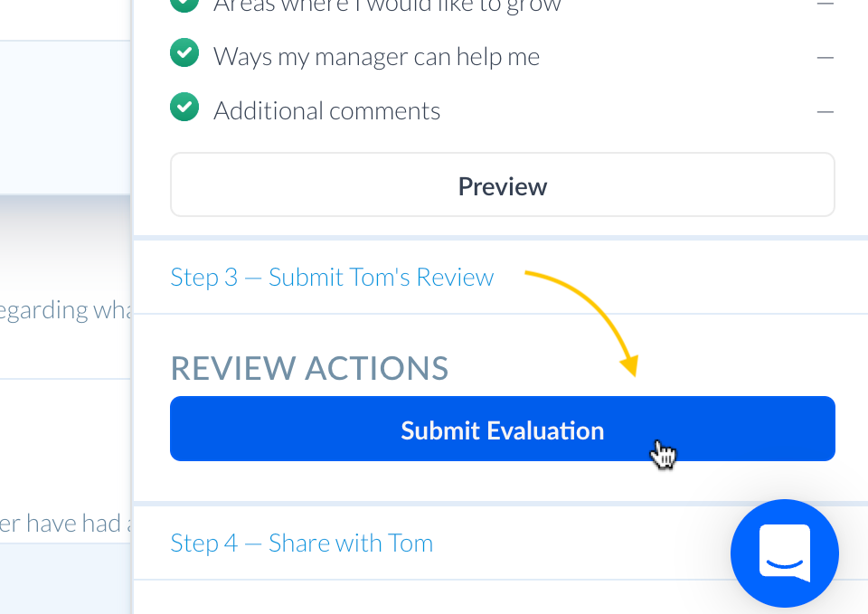Select Areas where I would like to grow

(387, 6)
